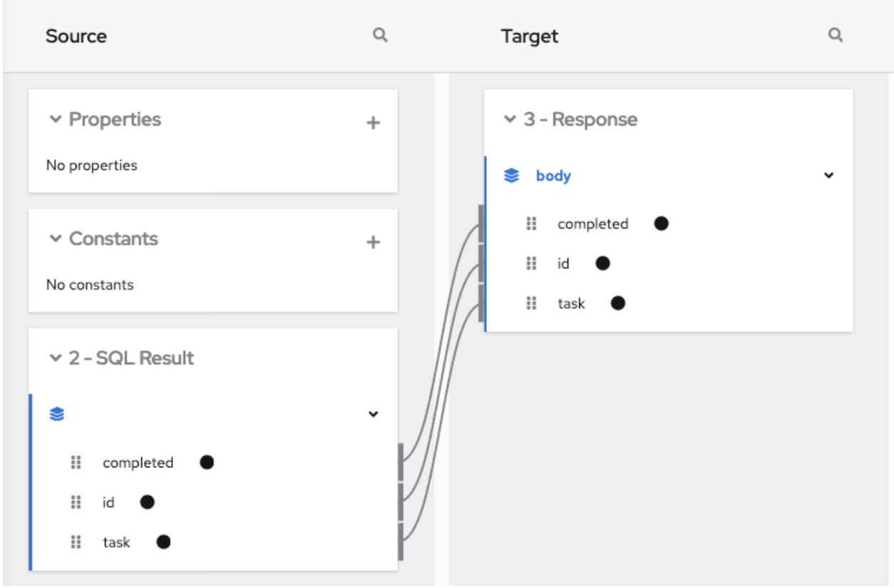Viewport: 894px width, 588px height.
Task: Toggle the body document chevron
Action: [828, 176]
